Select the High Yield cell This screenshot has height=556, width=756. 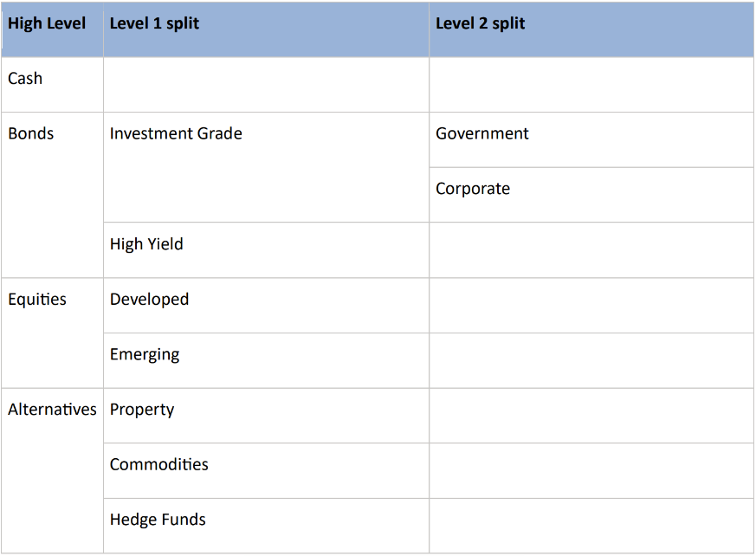point(266,249)
